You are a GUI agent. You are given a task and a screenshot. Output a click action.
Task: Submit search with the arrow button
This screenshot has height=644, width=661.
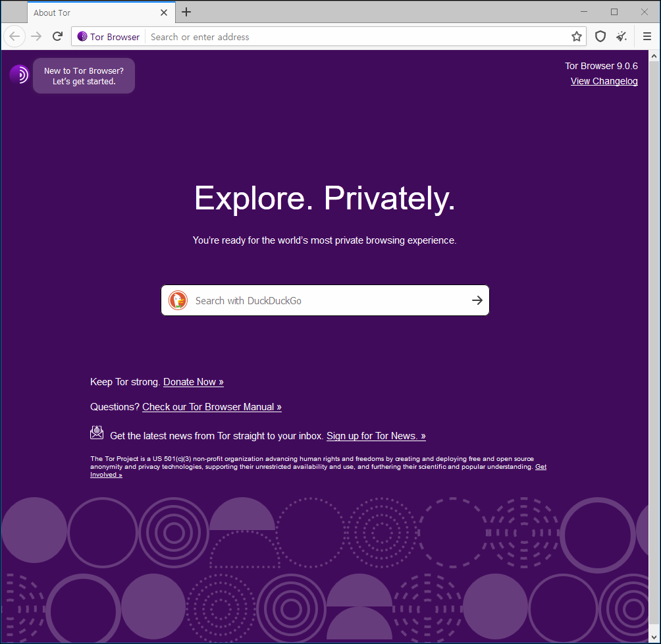click(477, 300)
